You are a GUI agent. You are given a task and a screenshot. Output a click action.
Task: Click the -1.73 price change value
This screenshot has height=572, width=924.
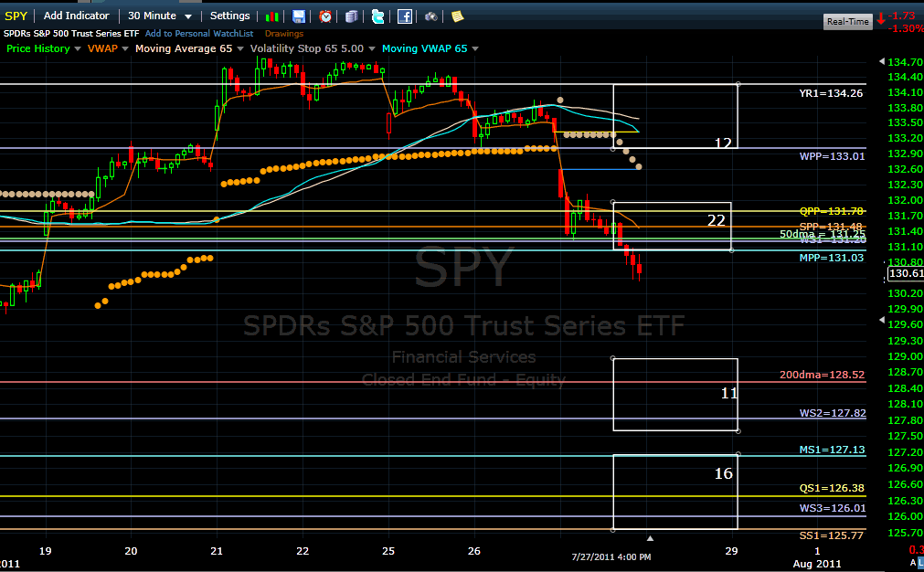901,16
